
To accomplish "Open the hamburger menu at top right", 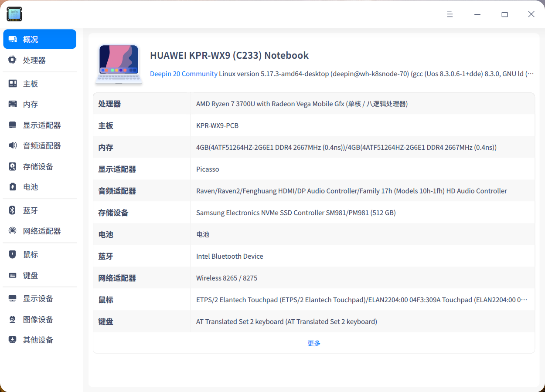I will (x=450, y=14).
